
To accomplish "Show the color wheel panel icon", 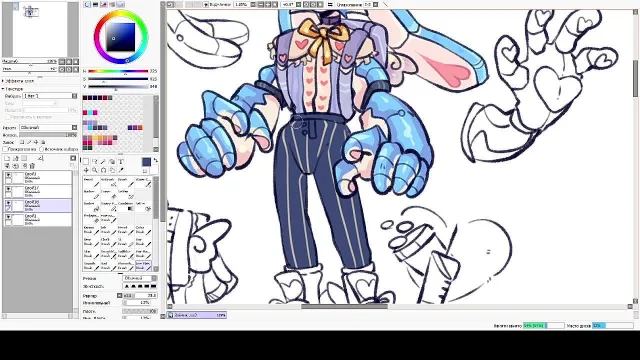I will point(87,4).
